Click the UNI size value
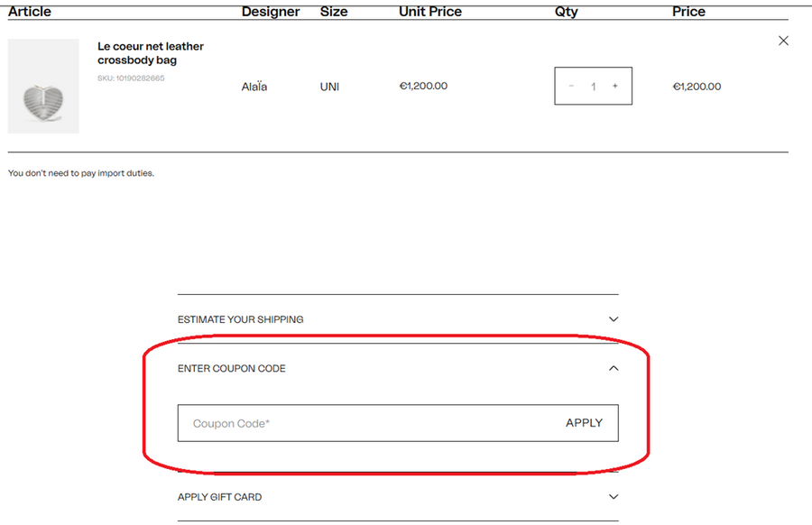This screenshot has width=812, height=525. click(x=329, y=87)
